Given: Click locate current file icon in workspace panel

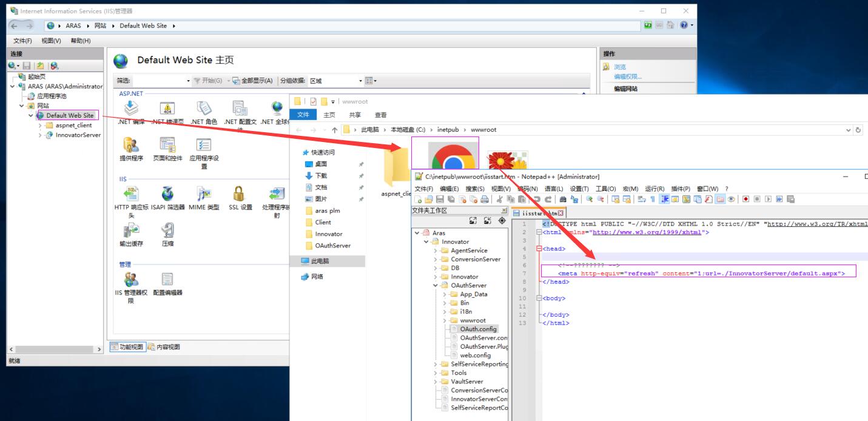Looking at the screenshot, I should tap(501, 221).
